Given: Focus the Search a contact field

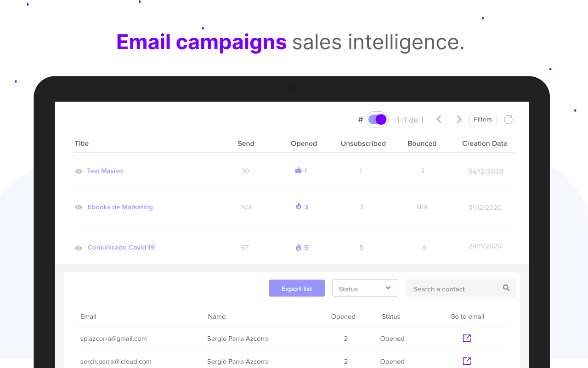Looking at the screenshot, I should tap(461, 288).
